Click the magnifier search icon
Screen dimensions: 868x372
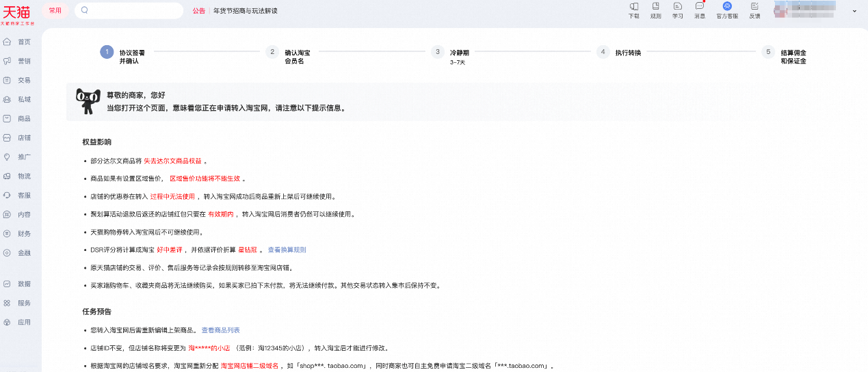tap(85, 10)
